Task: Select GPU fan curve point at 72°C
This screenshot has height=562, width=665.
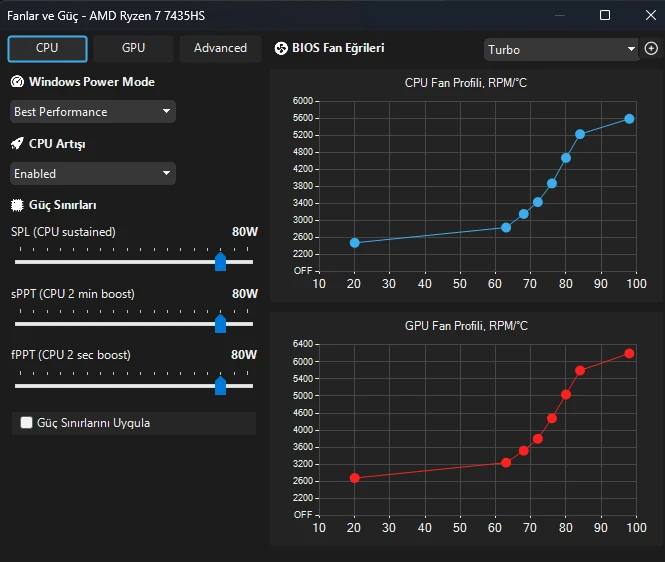Action: [x=537, y=439]
